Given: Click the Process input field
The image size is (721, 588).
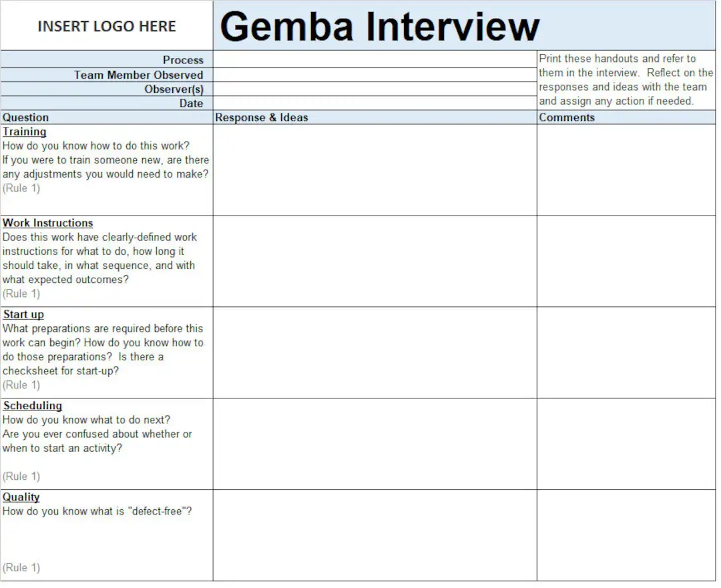Looking at the screenshot, I should tap(375, 60).
